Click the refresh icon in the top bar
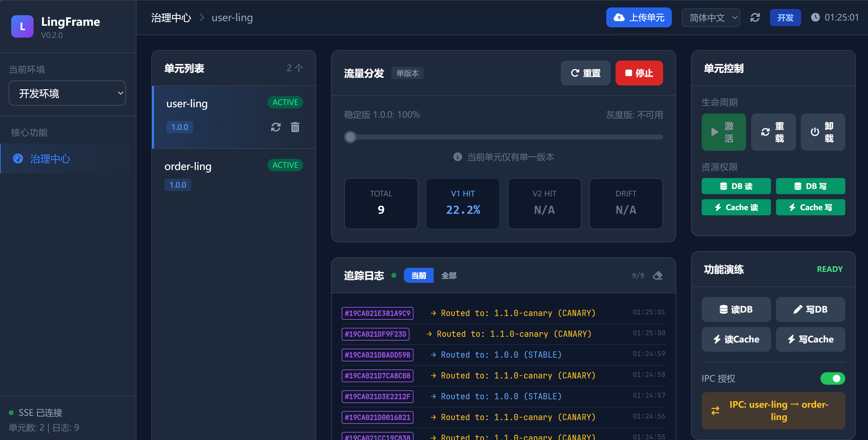The image size is (868, 440). tap(755, 17)
